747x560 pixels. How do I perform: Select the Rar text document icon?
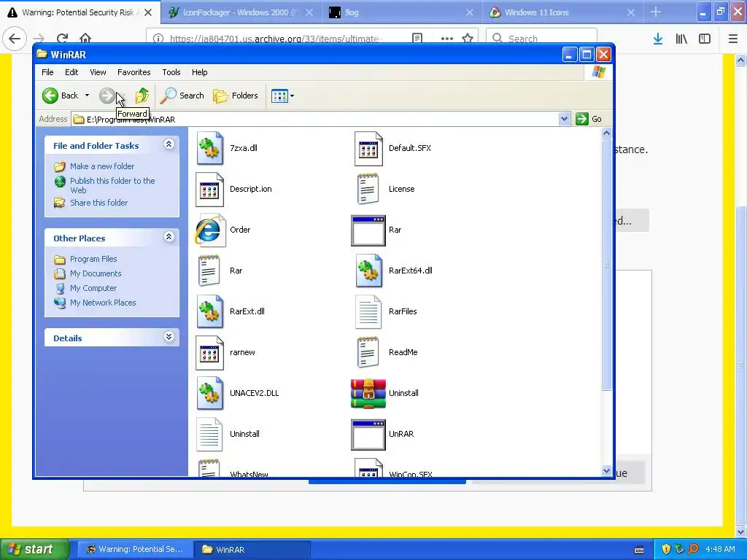209,271
